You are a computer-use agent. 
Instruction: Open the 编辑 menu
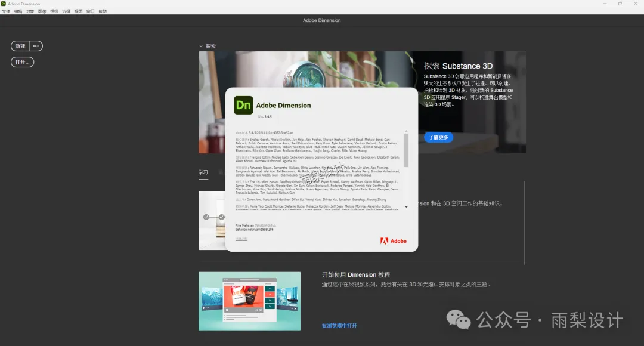[x=18, y=11]
